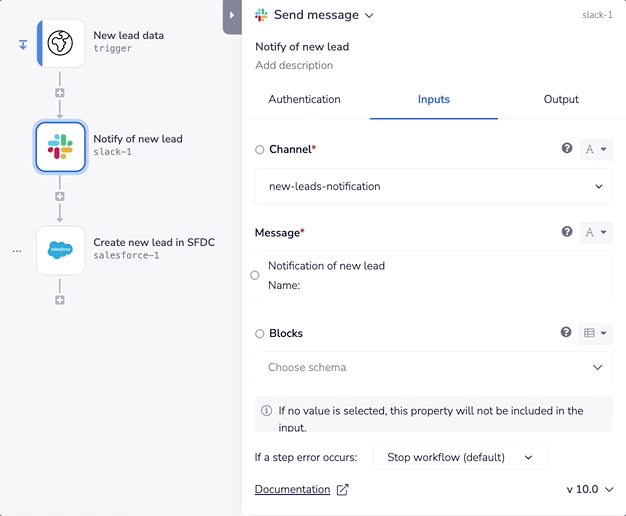
Task: Open help for the Channel field
Action: pyautogui.click(x=567, y=149)
